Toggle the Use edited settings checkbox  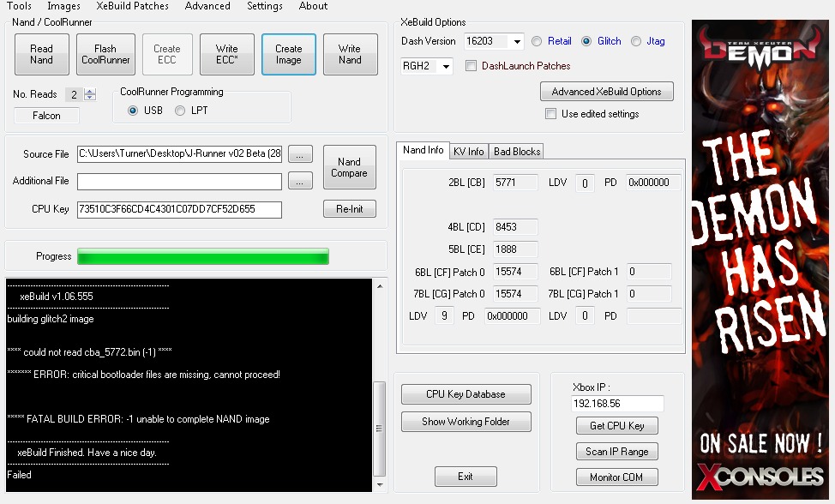tap(550, 114)
